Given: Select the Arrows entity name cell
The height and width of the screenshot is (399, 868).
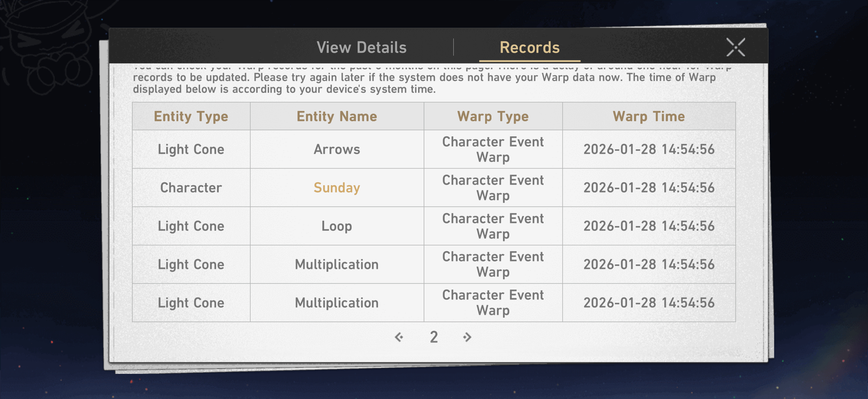Looking at the screenshot, I should pyautogui.click(x=337, y=150).
